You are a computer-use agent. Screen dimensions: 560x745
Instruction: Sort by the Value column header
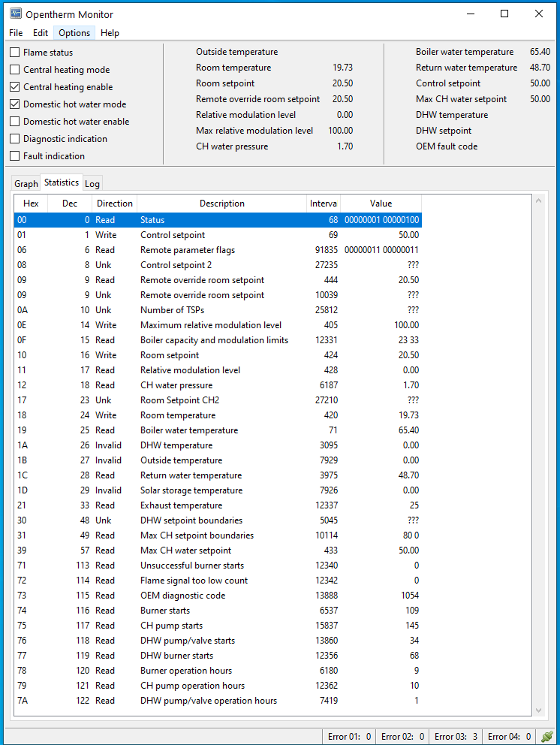(381, 204)
